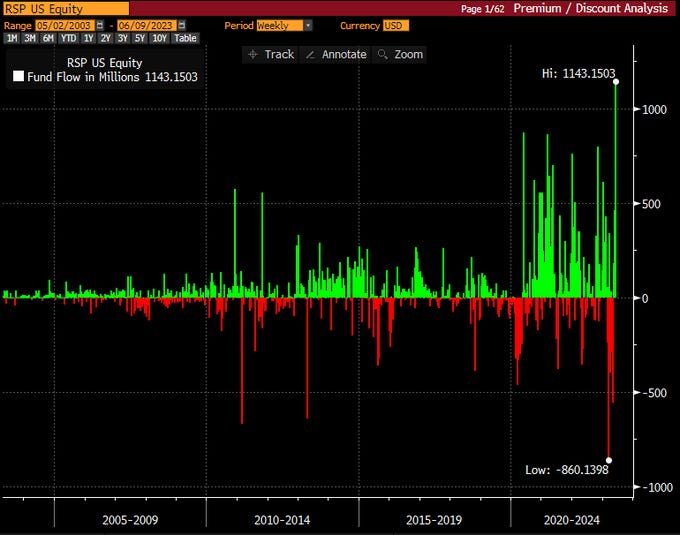Select the YTD range tab
Viewport: 680px width, 535px height.
pyautogui.click(x=68, y=38)
